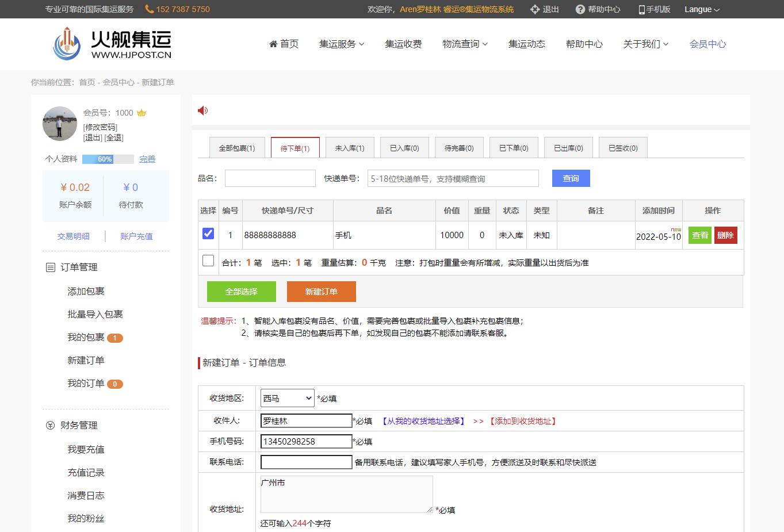Switch to 未入库(1) tab
The image size is (784, 532).
tap(350, 148)
